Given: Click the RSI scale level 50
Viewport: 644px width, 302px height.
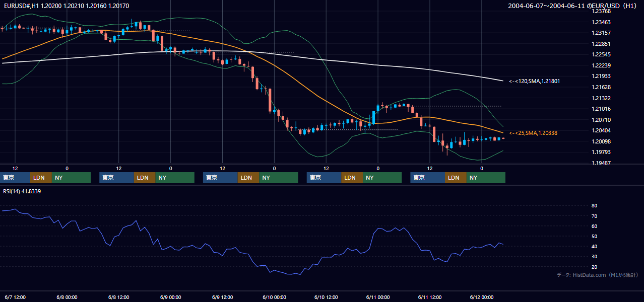Looking at the screenshot, I should pyautogui.click(x=595, y=236).
